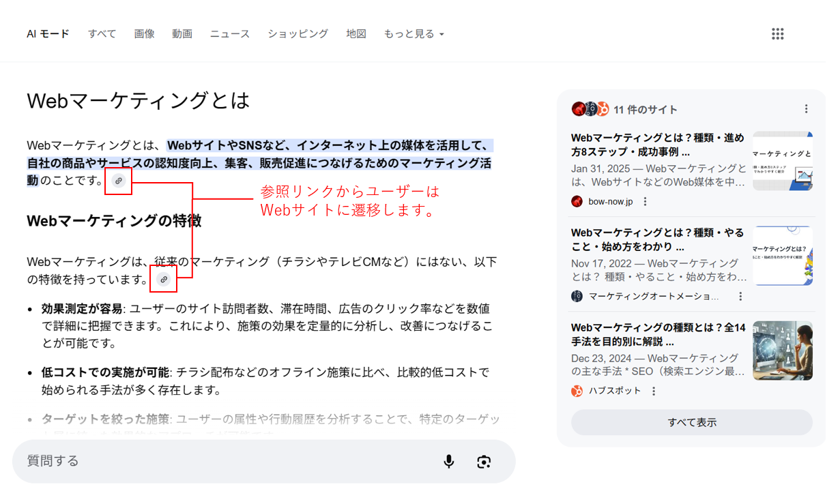Screen dimensions: 840x504
Task: Open the three-dot menu beside ハブスポット
Action: (x=654, y=391)
